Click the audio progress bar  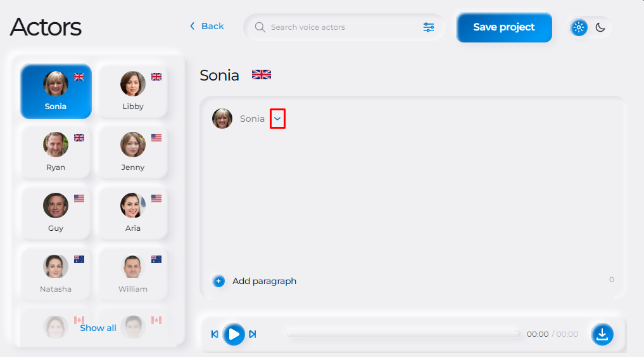coord(404,334)
